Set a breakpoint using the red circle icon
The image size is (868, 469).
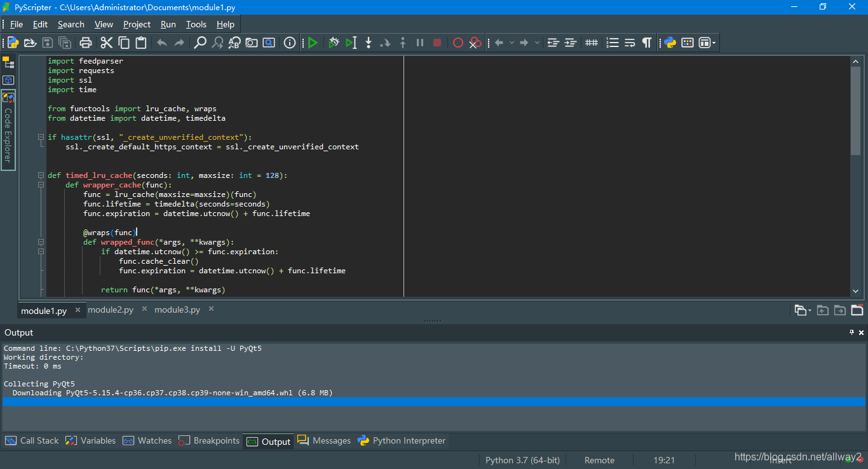tap(458, 43)
